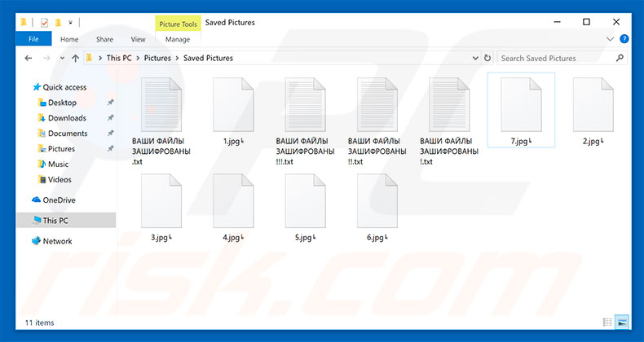
Task: Select the View ribbon tab
Action: [x=138, y=39]
